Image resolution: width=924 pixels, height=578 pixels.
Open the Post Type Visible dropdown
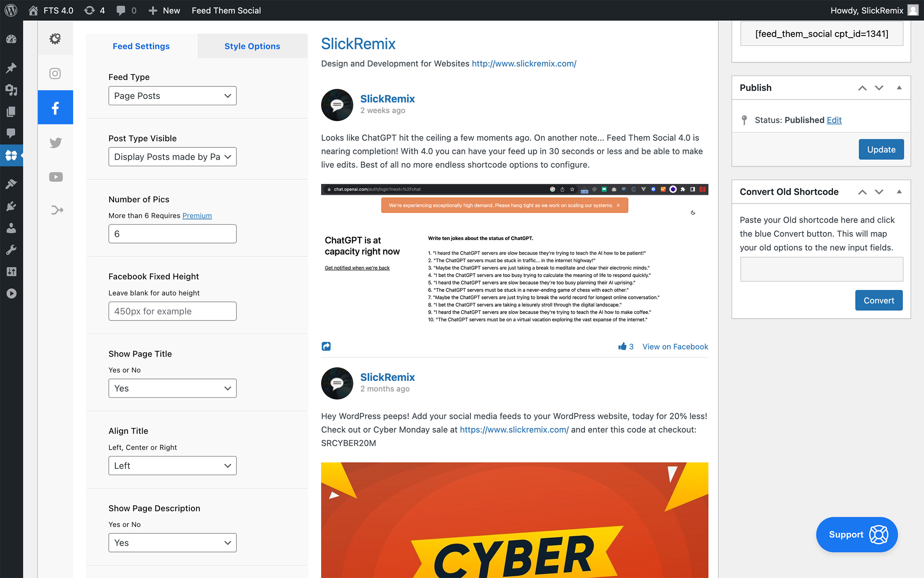pos(172,157)
